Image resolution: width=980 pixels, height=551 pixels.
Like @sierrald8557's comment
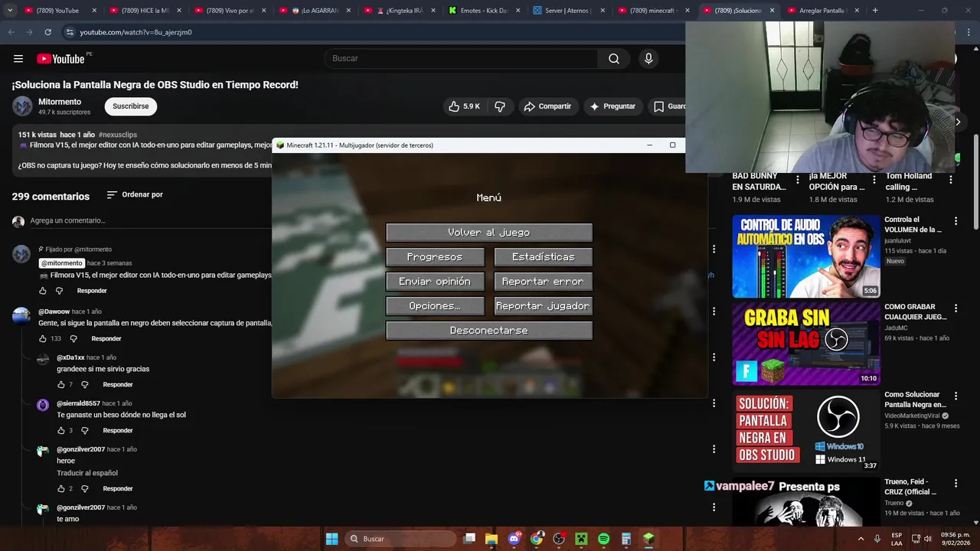pos(61,430)
